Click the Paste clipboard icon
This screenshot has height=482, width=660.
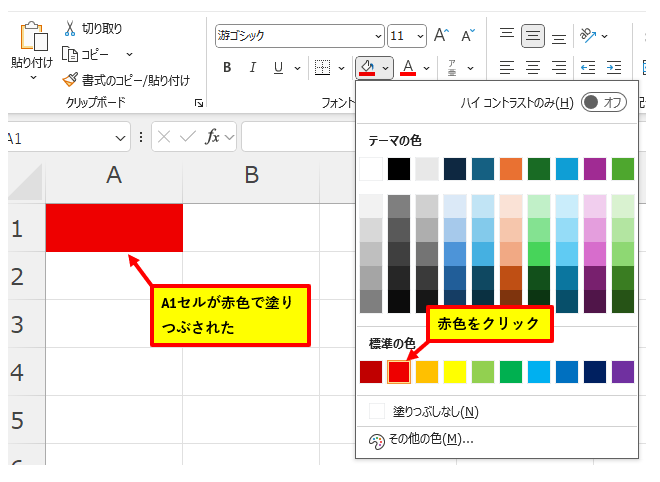(34, 36)
